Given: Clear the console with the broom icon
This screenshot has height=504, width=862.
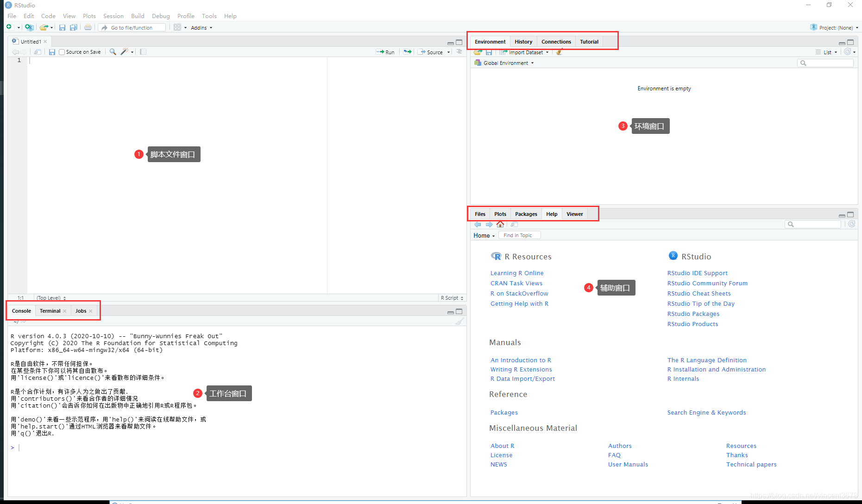Looking at the screenshot, I should point(459,321).
